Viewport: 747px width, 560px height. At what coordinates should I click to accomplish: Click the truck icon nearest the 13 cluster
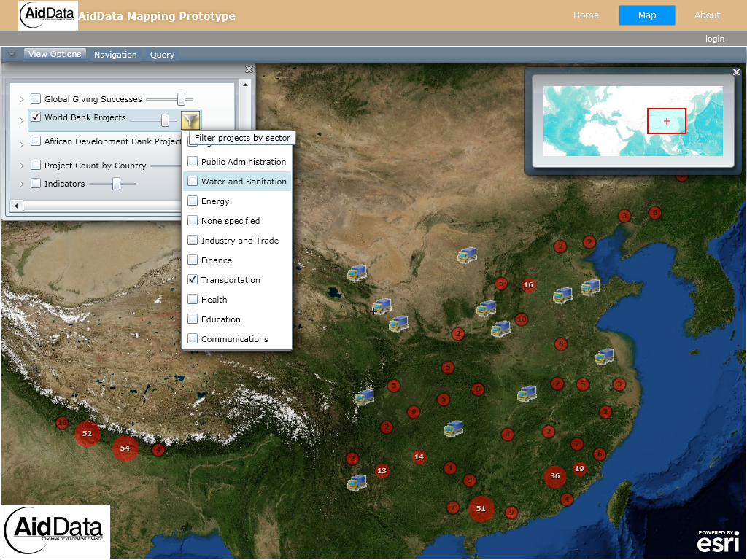click(x=357, y=483)
